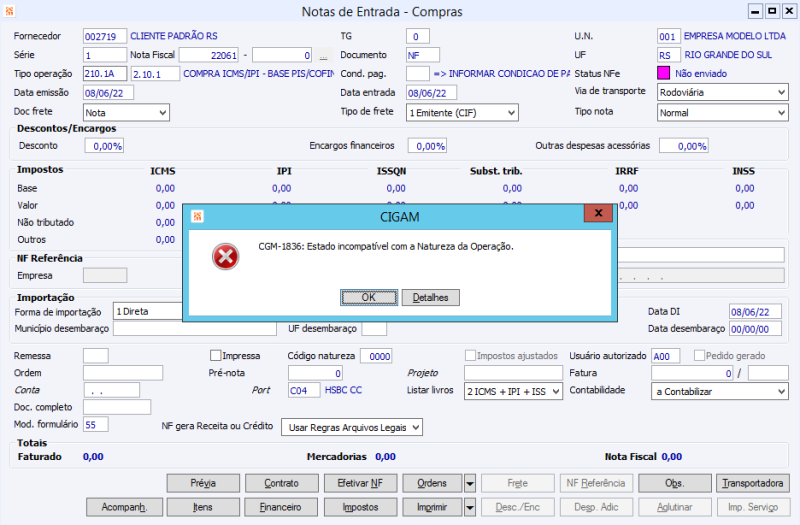Click the Efetivar NF button
Image resolution: width=800 pixels, height=525 pixels.
point(360,483)
